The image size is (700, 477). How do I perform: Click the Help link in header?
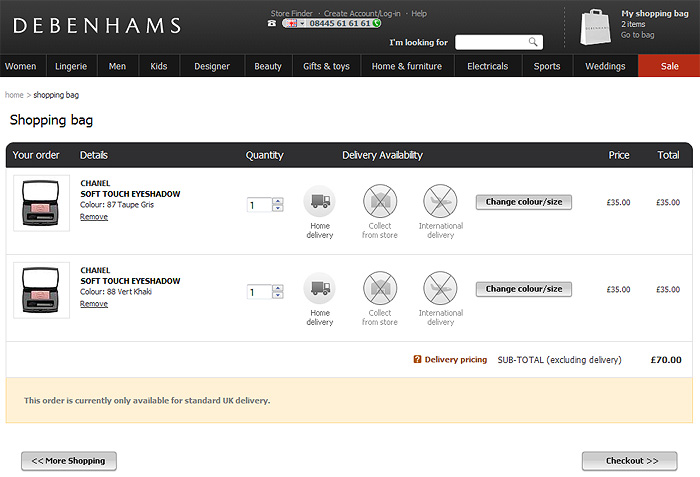(419, 13)
